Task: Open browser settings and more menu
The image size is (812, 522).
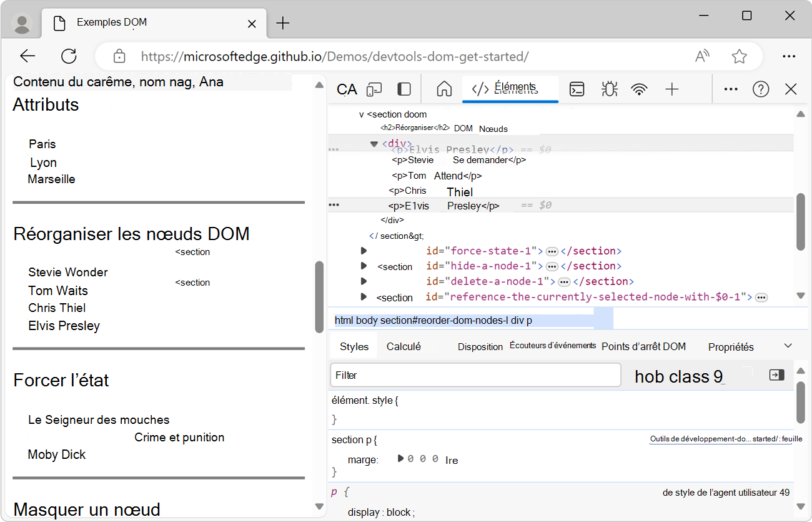Action: coord(789,56)
